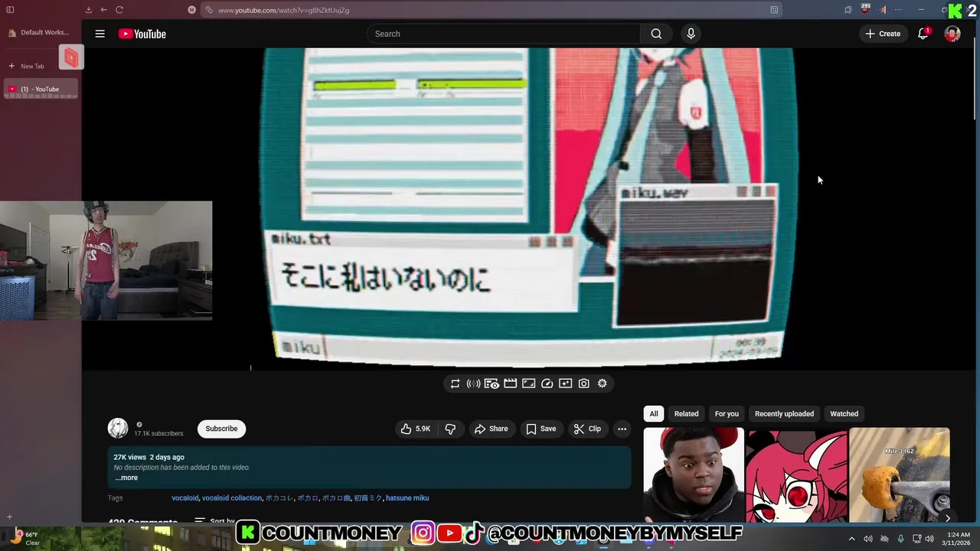
Task: Save the video to a playlist
Action: pyautogui.click(x=541, y=429)
